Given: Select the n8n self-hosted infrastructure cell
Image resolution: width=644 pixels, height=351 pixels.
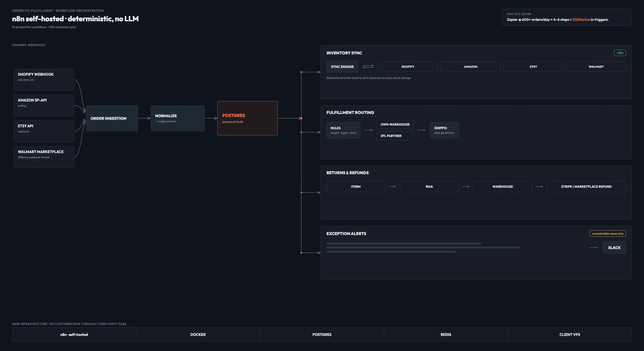Looking at the screenshot, I should [x=74, y=334].
